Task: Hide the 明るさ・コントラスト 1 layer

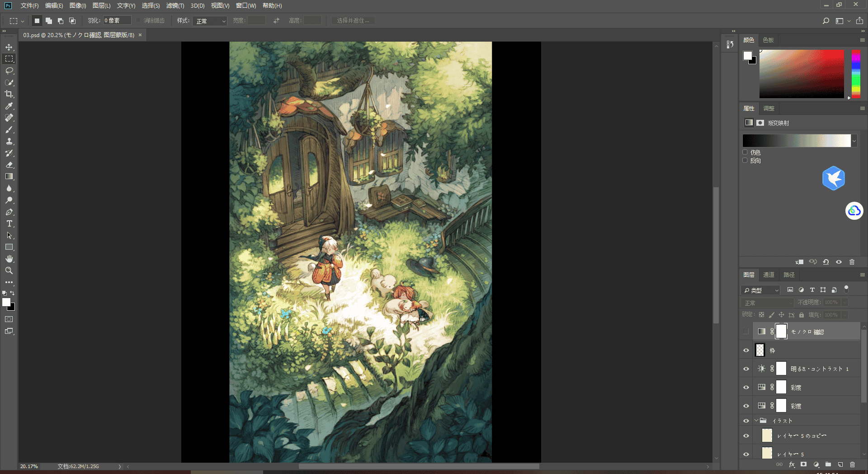Action: tap(746, 369)
